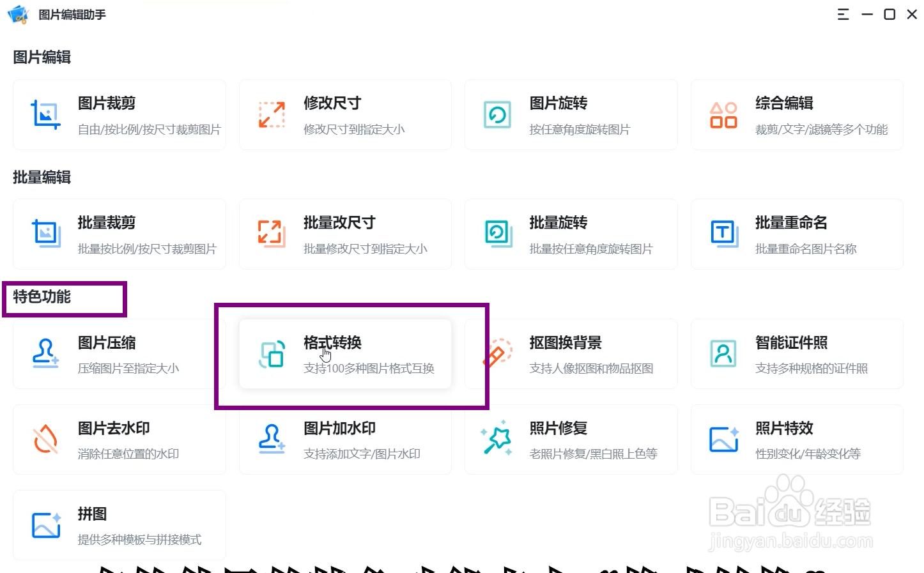Open the 图片旋转 rotate tool icon
The image size is (924, 573).
coord(497,114)
